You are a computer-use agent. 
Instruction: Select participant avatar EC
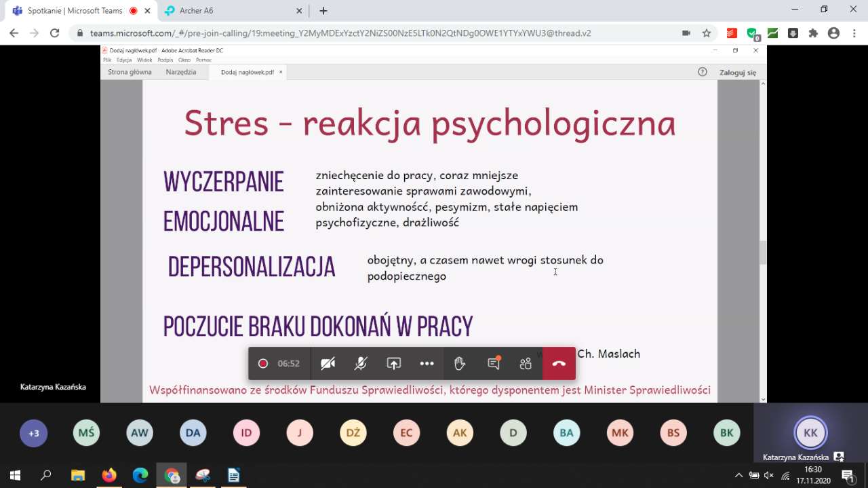(x=406, y=433)
